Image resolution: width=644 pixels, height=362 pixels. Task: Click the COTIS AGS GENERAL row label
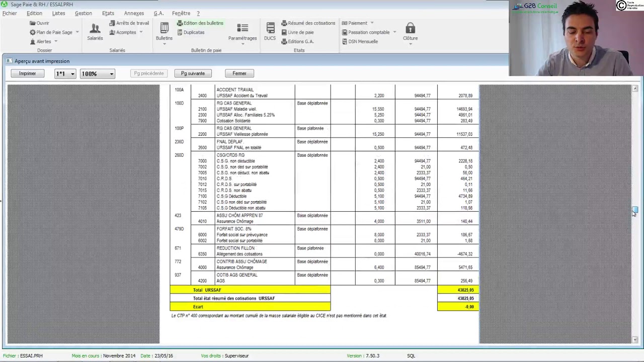236,276
